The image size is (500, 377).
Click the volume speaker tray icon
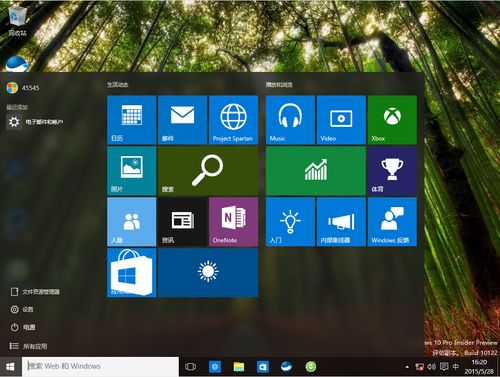431,367
